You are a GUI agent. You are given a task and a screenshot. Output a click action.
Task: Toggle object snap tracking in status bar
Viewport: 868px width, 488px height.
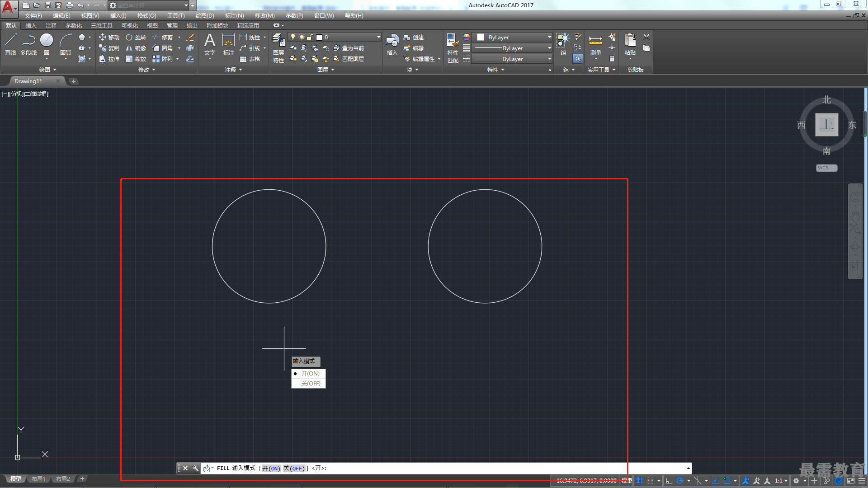716,481
